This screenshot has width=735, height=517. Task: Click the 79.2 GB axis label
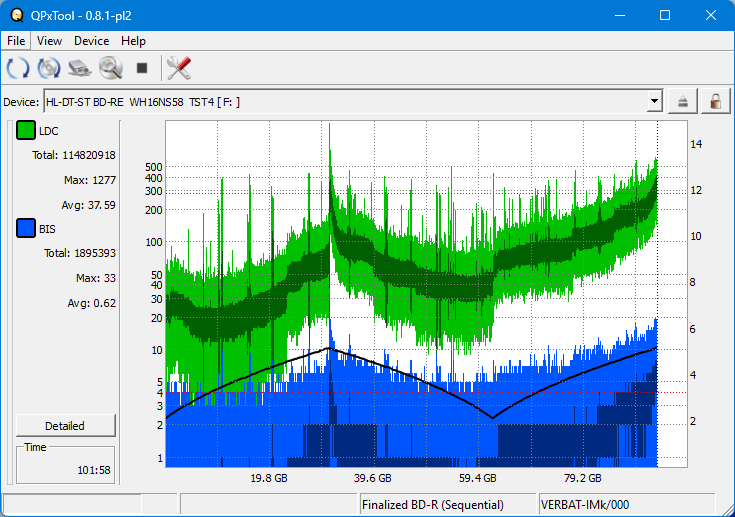click(583, 478)
